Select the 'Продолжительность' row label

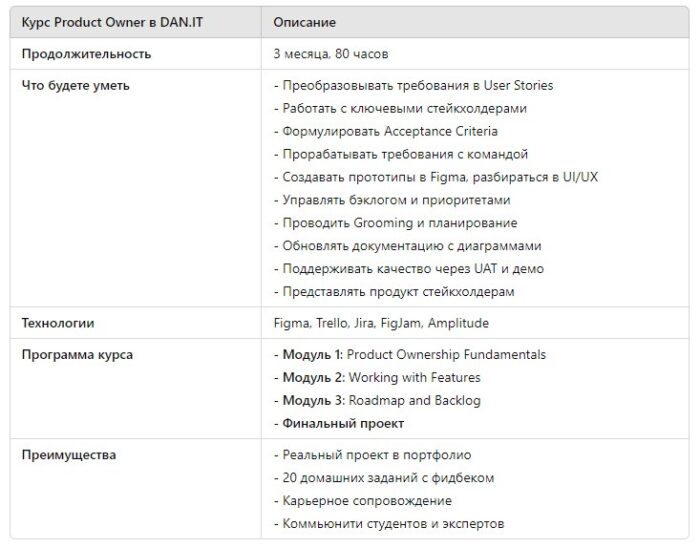[86, 54]
